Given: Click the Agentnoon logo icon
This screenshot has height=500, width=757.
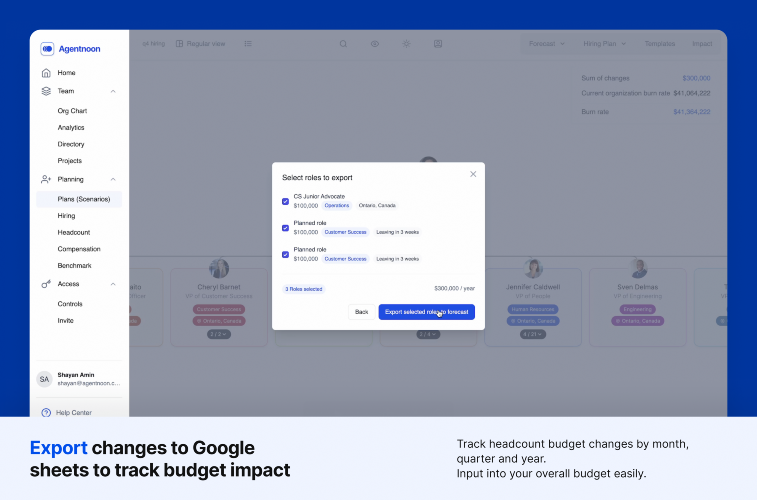Looking at the screenshot, I should point(47,49).
